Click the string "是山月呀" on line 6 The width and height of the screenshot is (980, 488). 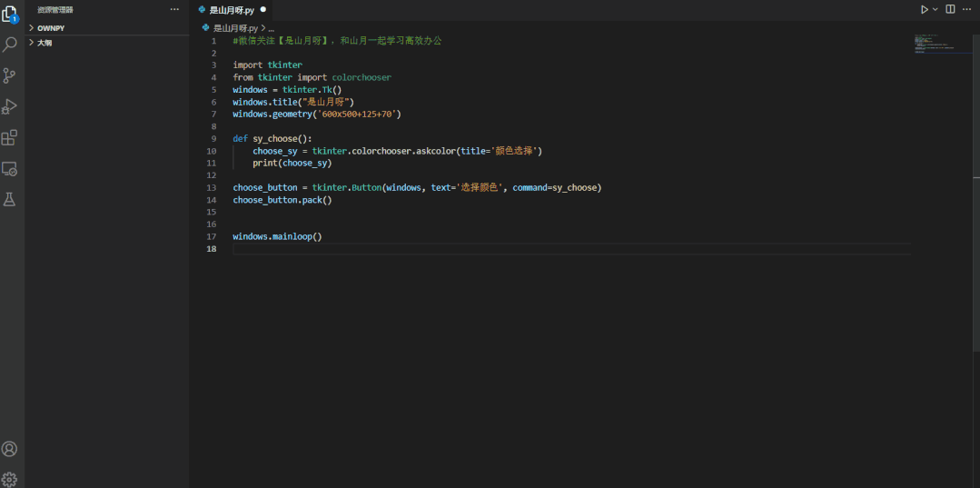[327, 102]
